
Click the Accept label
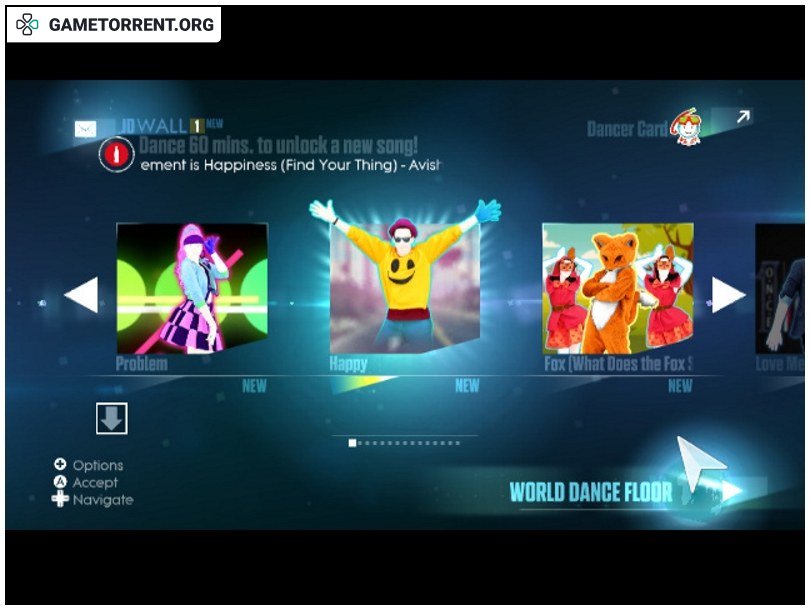click(x=95, y=482)
